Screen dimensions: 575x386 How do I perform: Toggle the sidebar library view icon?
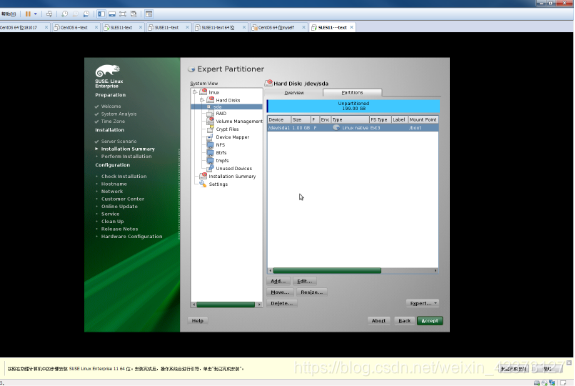(101, 14)
